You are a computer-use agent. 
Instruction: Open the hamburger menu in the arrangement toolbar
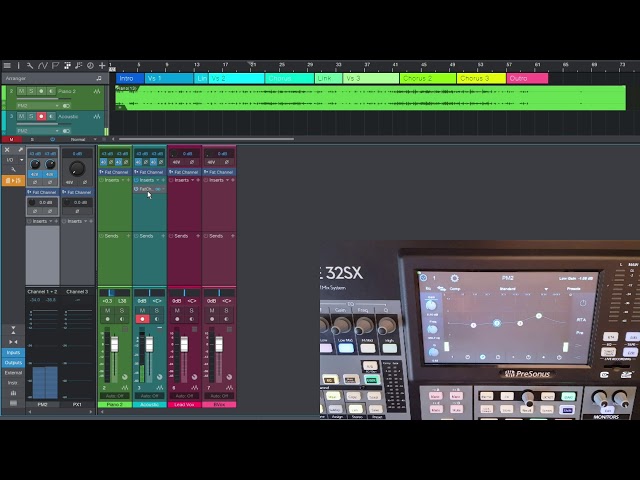pyautogui.click(x=7, y=65)
